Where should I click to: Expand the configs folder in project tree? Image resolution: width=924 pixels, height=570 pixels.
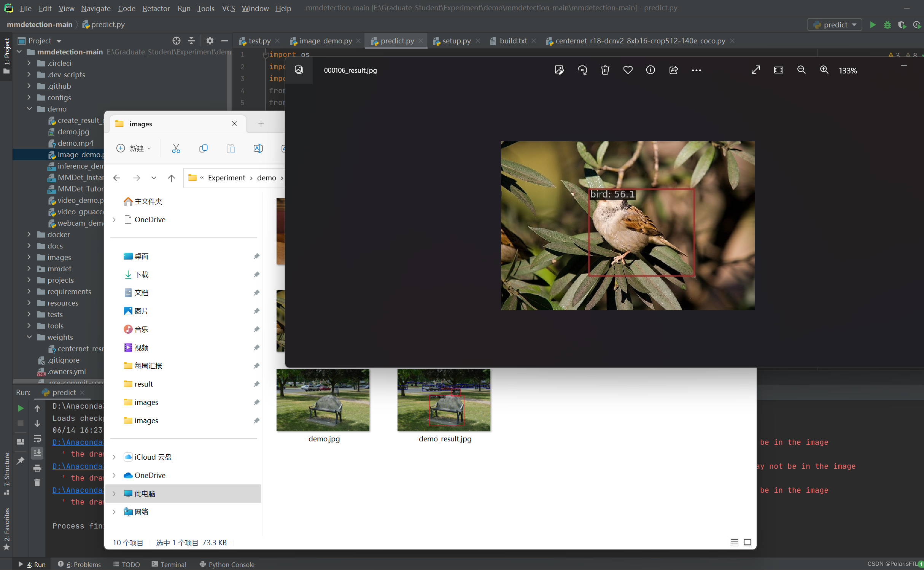click(29, 97)
